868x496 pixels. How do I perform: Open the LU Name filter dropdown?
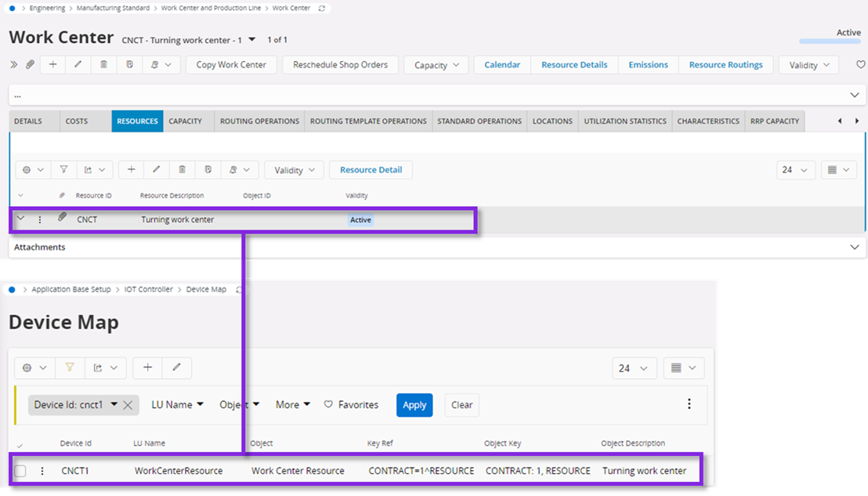[x=177, y=405]
